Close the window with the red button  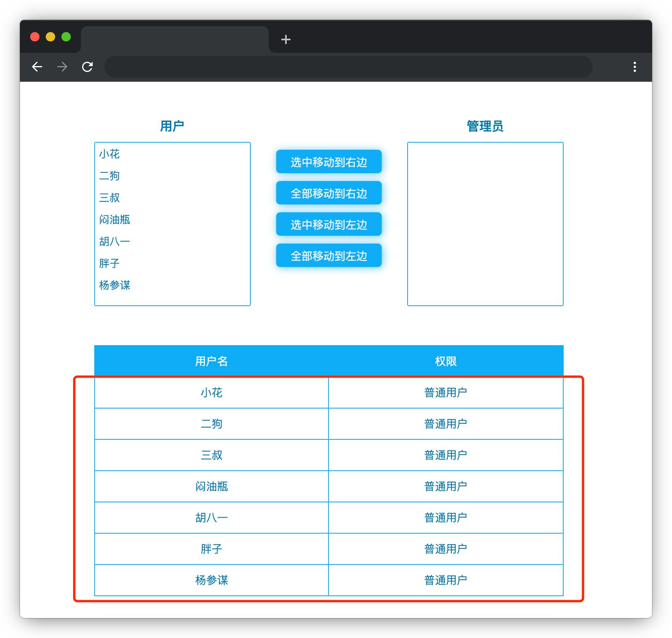coord(35,37)
